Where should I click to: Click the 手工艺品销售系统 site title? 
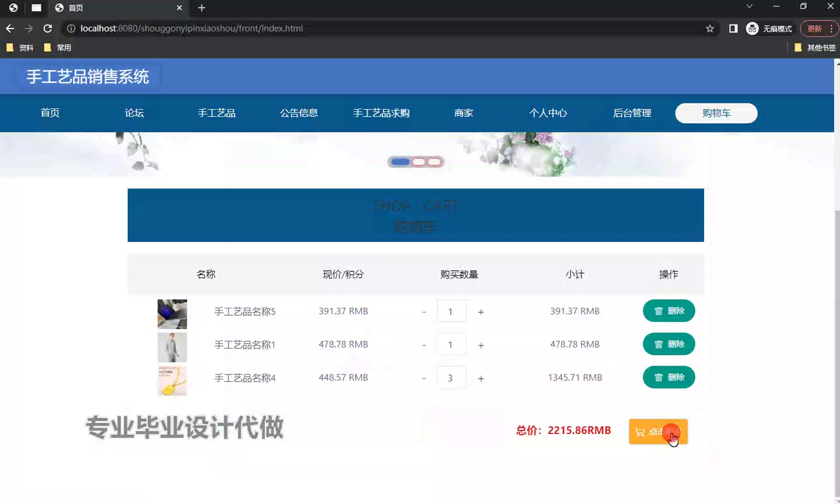(x=87, y=76)
